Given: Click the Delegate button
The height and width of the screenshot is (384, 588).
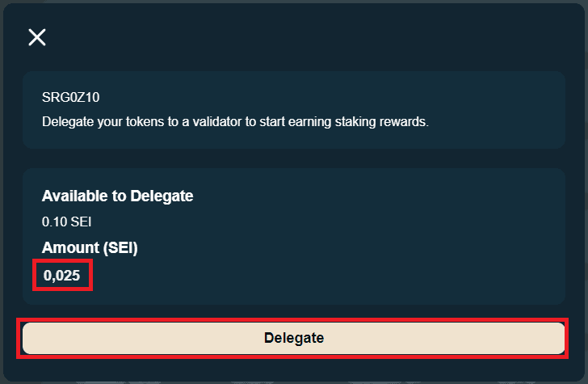Looking at the screenshot, I should [293, 338].
